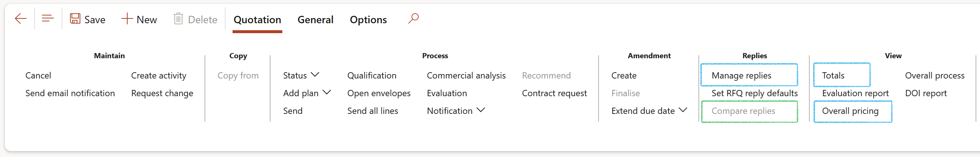Click Send email notification
Image resolution: width=980 pixels, height=157 pixels.
coord(70,93)
